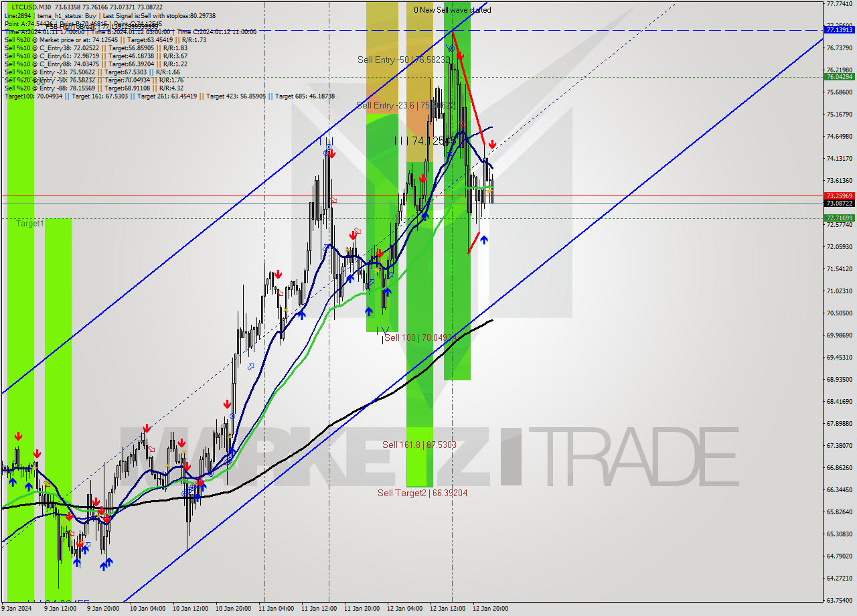Click the LTCUSD,M30 symbol header text
This screenshot has width=857, height=616.
[32, 7]
